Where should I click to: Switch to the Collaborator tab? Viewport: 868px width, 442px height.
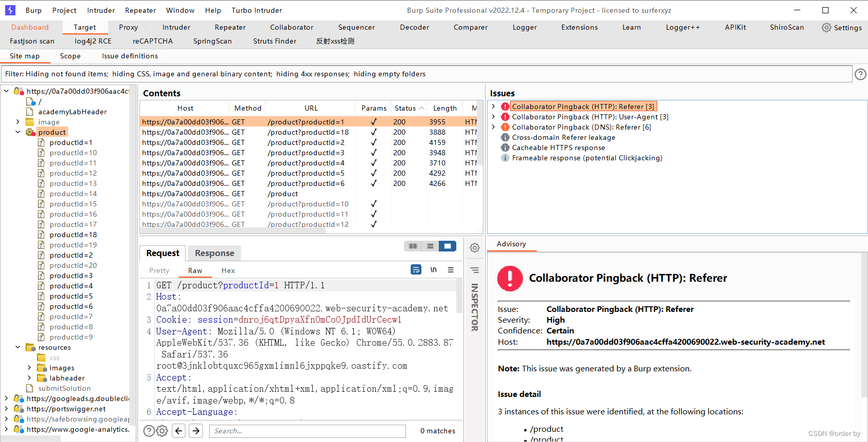tap(292, 28)
